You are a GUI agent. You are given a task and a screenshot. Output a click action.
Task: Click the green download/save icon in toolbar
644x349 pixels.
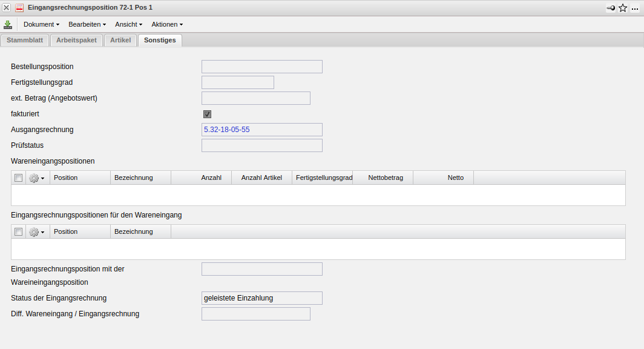[x=8, y=25]
